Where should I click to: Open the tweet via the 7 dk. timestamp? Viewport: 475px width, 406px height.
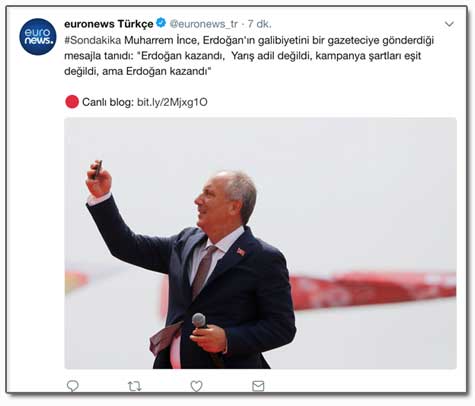tap(259, 24)
